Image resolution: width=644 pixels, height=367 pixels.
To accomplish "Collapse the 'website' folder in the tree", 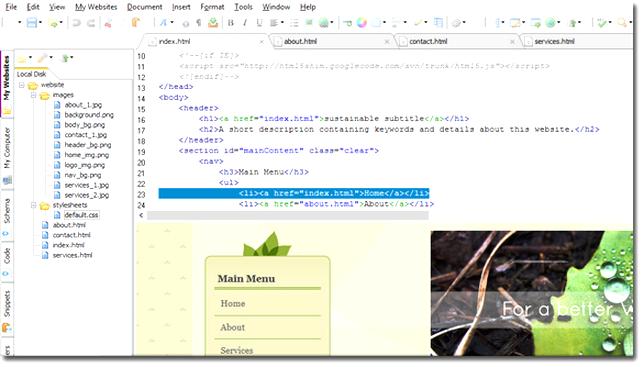I will click(22, 85).
